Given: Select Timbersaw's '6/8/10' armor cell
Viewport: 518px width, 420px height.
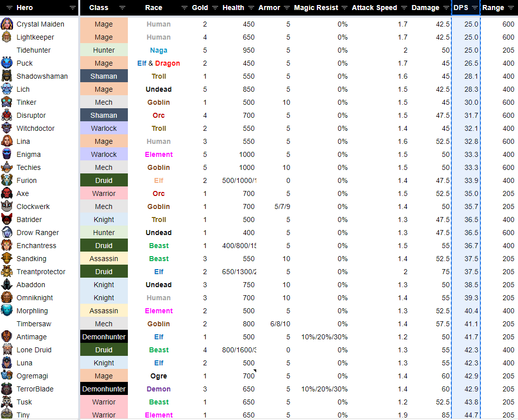Looking at the screenshot, I should coord(280,324).
